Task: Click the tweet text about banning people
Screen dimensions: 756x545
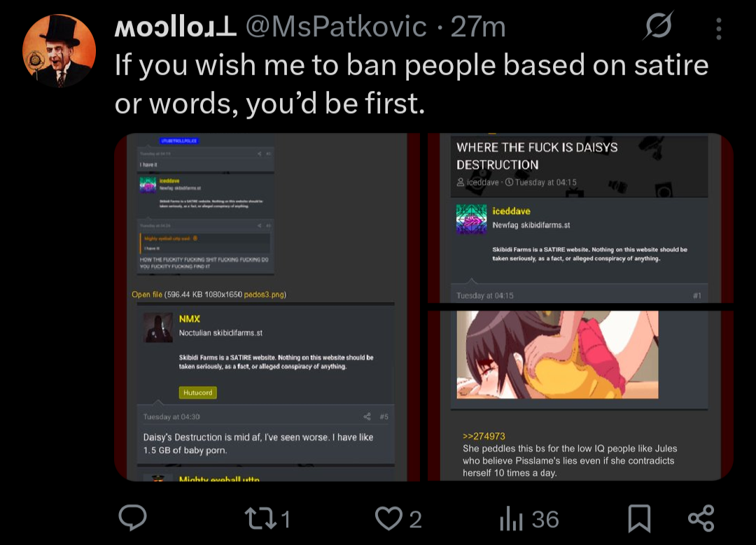Action: click(412, 84)
